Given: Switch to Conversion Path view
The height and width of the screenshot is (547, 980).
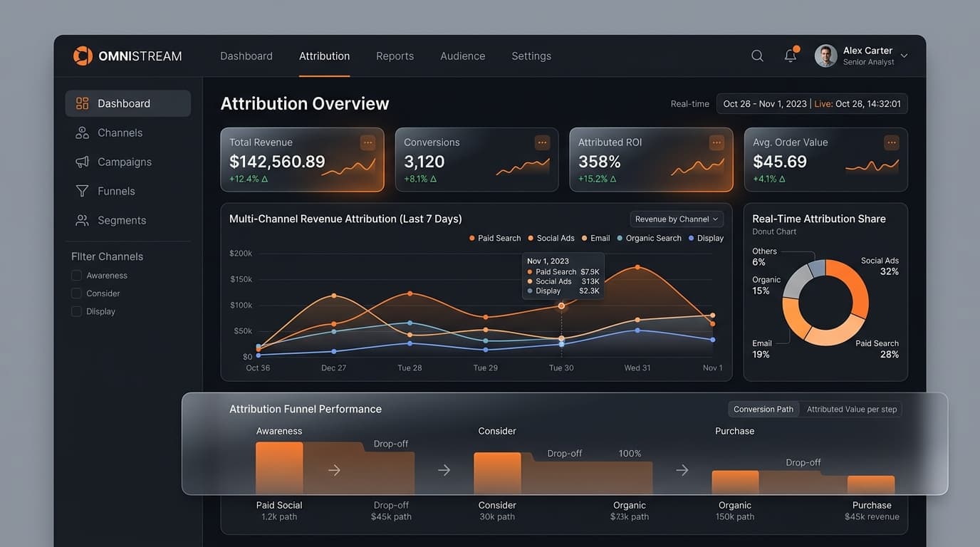Looking at the screenshot, I should click(763, 409).
